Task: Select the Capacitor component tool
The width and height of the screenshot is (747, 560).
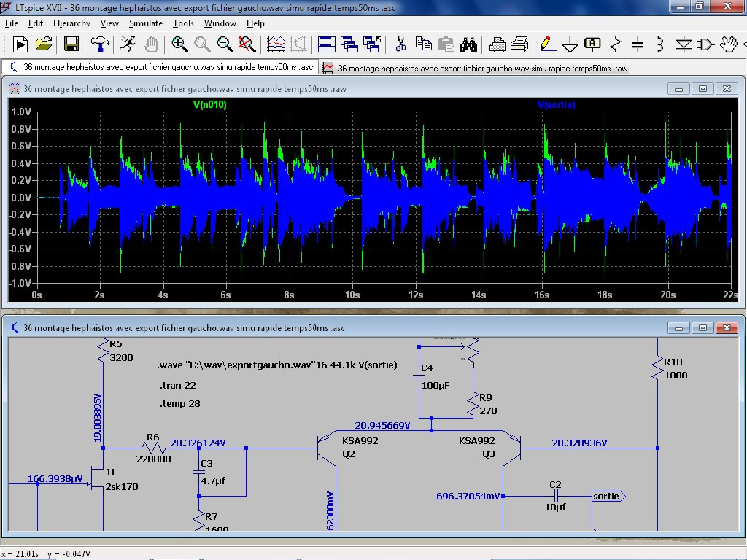Action: tap(638, 45)
